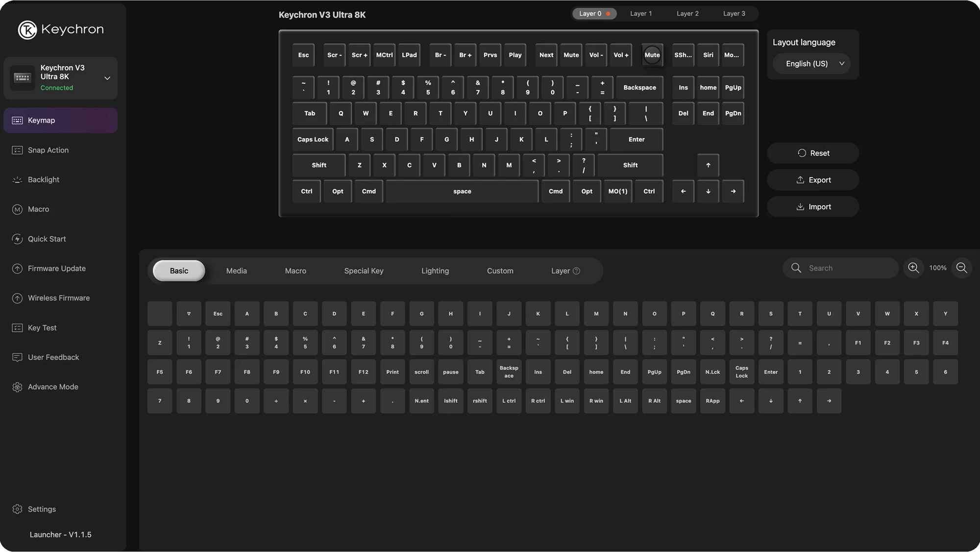Click the Wireless Firmware icon
980x552 pixels.
point(17,298)
